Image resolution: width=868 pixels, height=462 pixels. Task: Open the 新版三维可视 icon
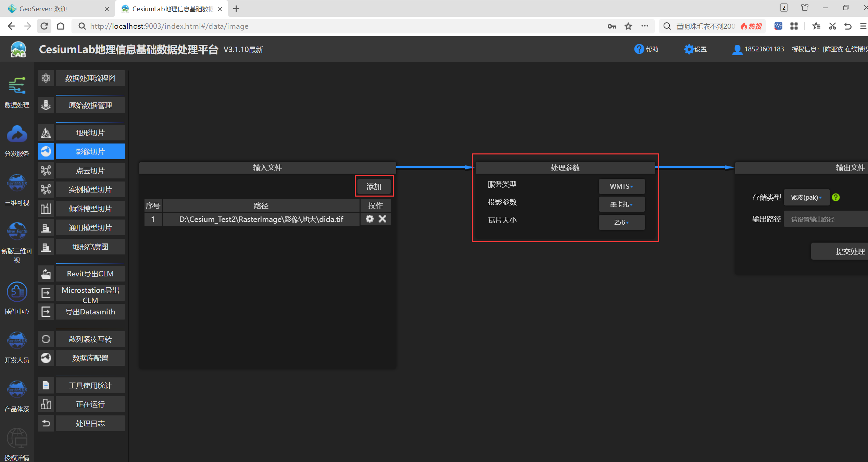[17, 231]
